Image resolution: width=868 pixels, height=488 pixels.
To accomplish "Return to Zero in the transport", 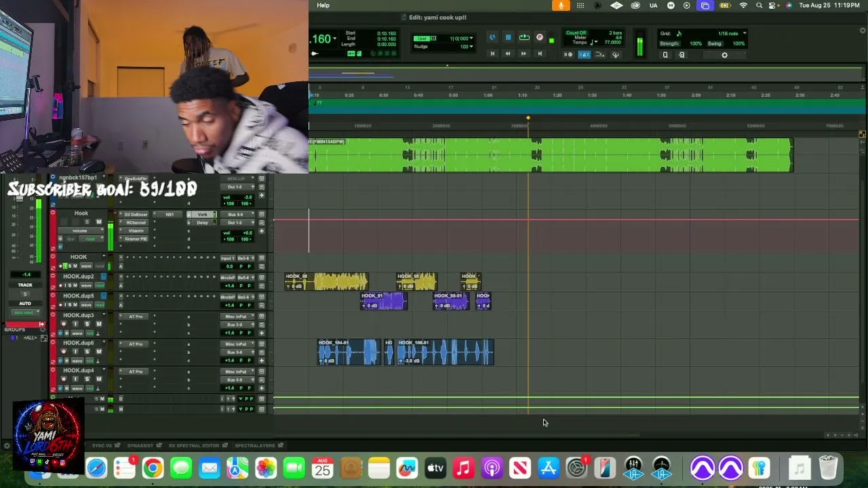I will (x=492, y=54).
